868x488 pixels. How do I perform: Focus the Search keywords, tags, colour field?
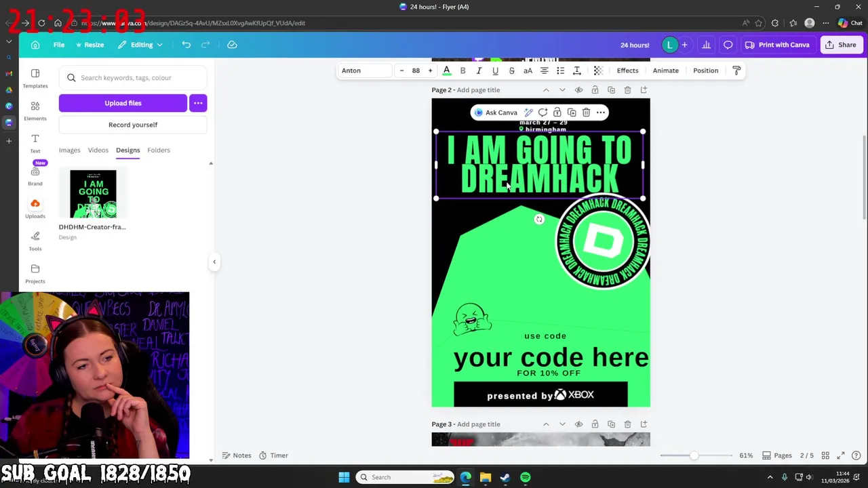(x=133, y=78)
